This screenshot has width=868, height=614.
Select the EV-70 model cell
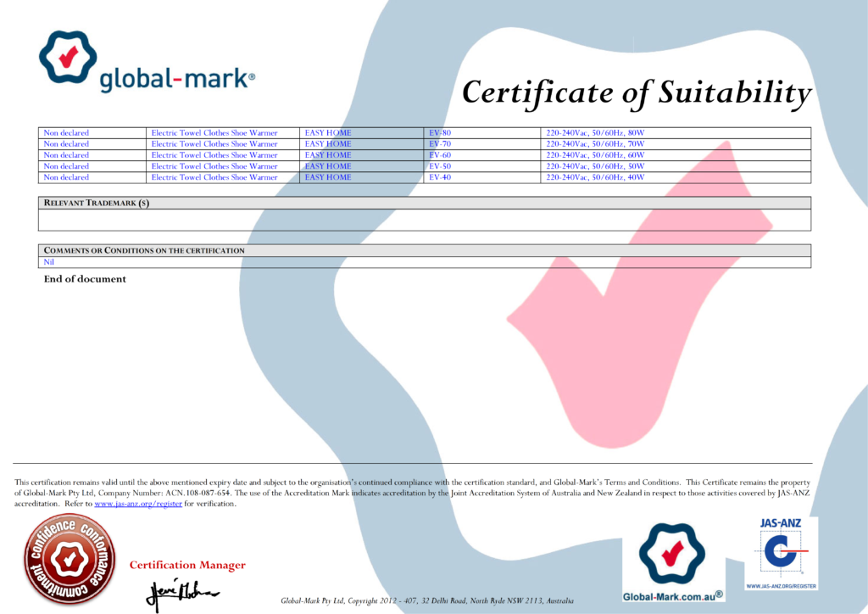(x=481, y=144)
